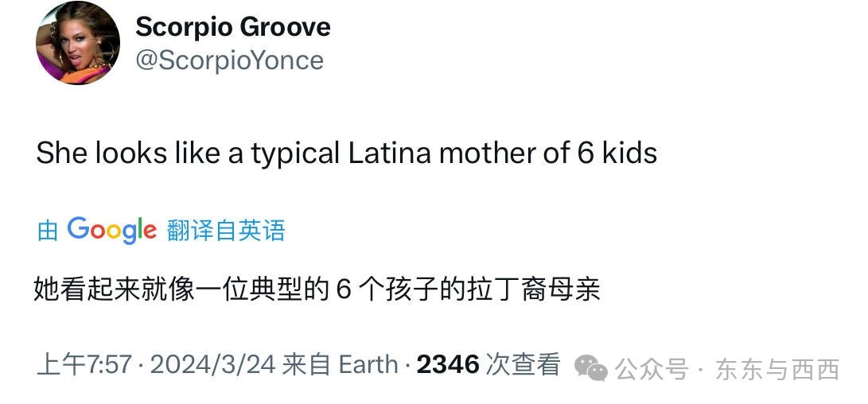Click the Google logo in translation line
This screenshot has height=404, width=868.
111,230
